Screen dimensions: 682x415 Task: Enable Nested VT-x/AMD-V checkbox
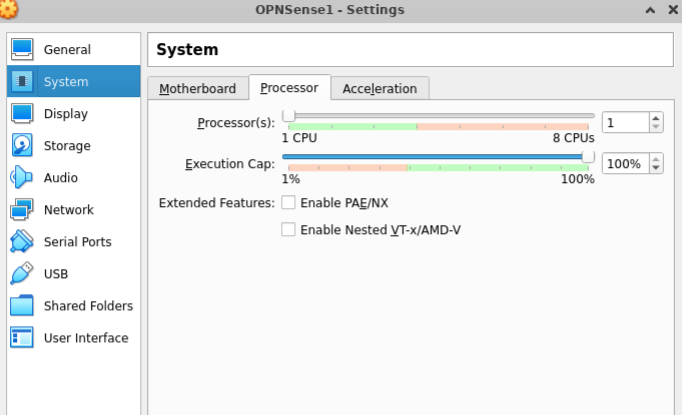[x=289, y=230]
